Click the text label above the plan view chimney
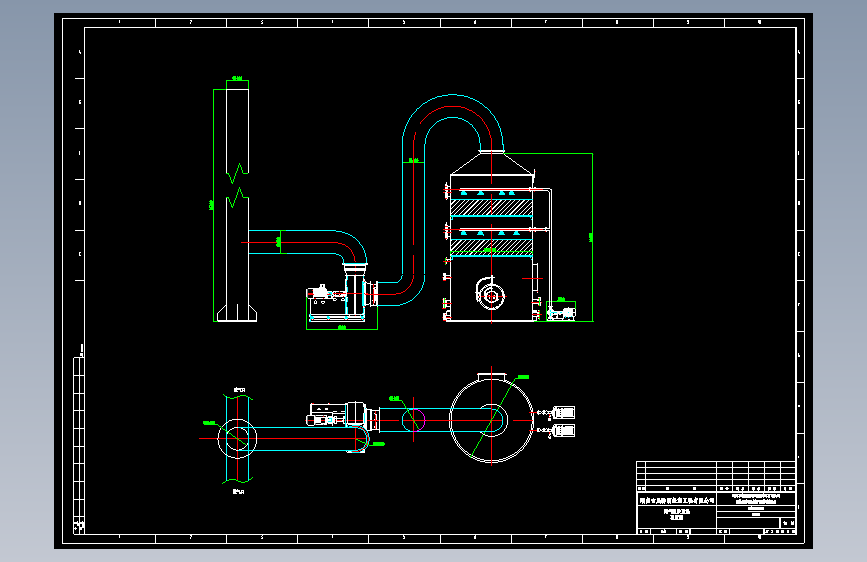Viewport: 867px width, 562px height. [239, 390]
